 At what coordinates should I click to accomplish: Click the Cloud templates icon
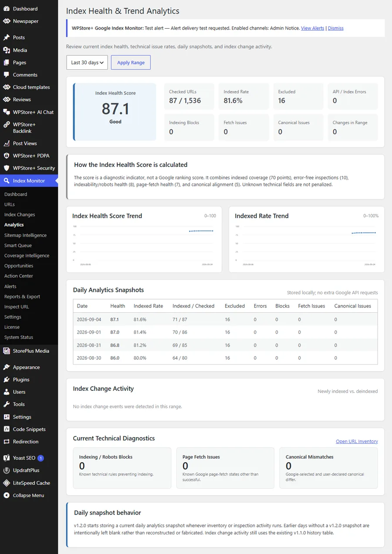tap(7, 87)
